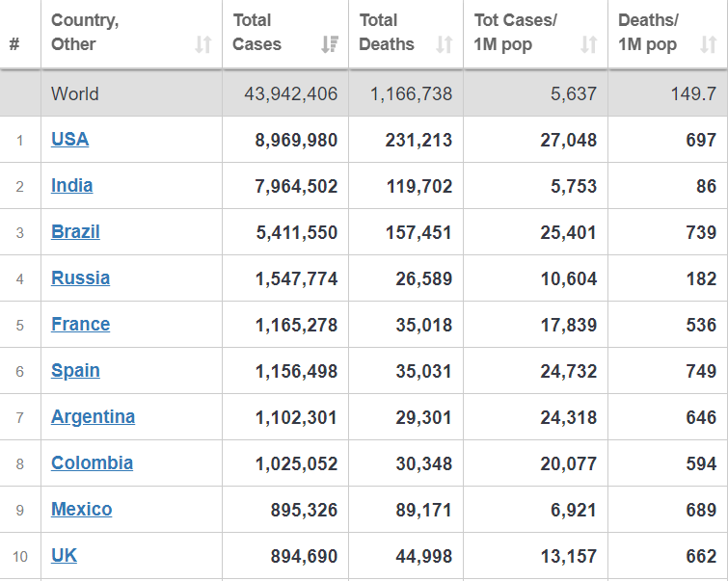Click the Total Cases header text

[257, 33]
